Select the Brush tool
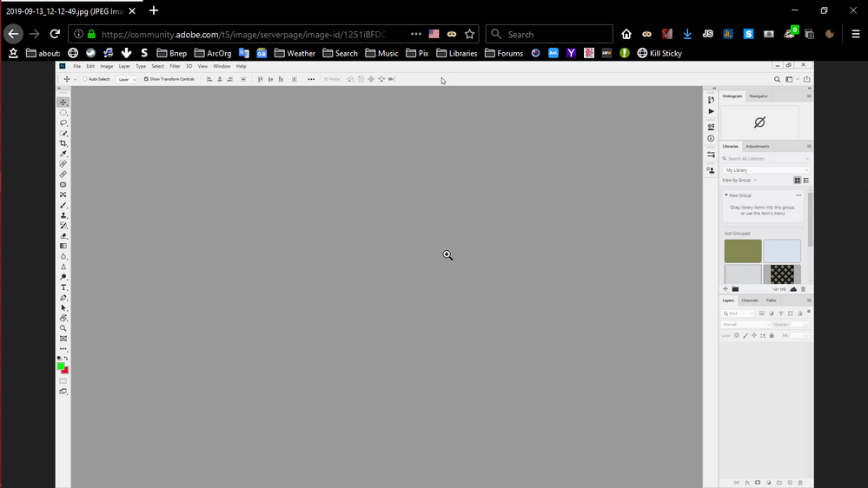 (x=63, y=205)
